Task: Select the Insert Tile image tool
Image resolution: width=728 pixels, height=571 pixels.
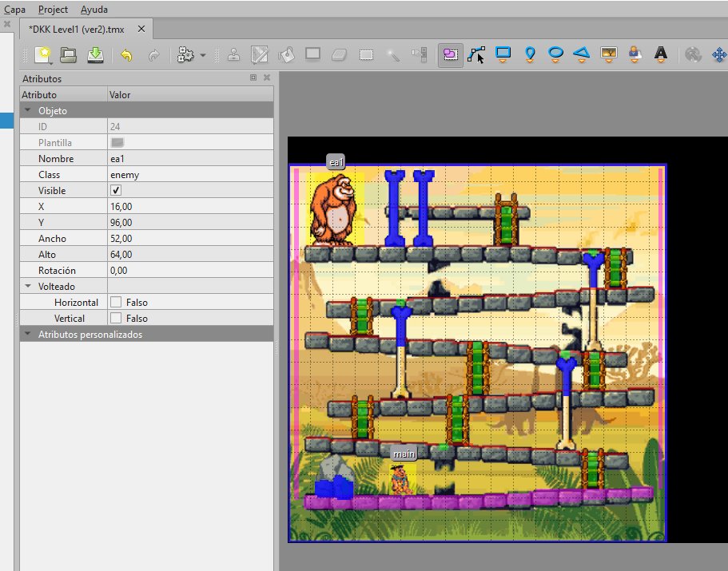Action: tap(609, 54)
